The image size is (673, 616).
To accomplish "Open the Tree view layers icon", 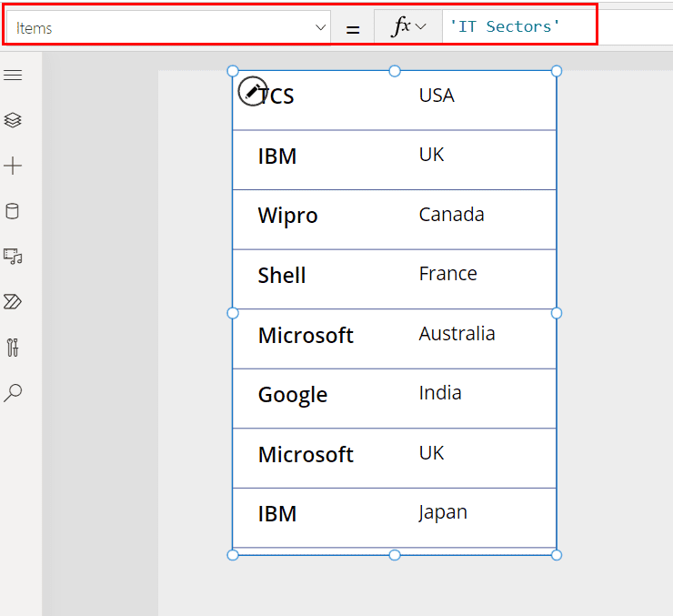I will 13,120.
